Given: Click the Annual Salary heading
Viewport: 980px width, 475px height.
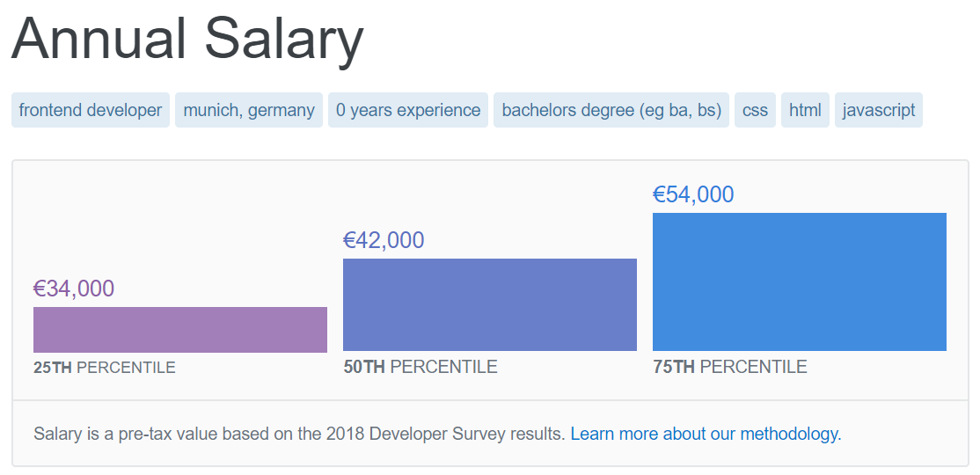Looking at the screenshot, I should coord(187,39).
